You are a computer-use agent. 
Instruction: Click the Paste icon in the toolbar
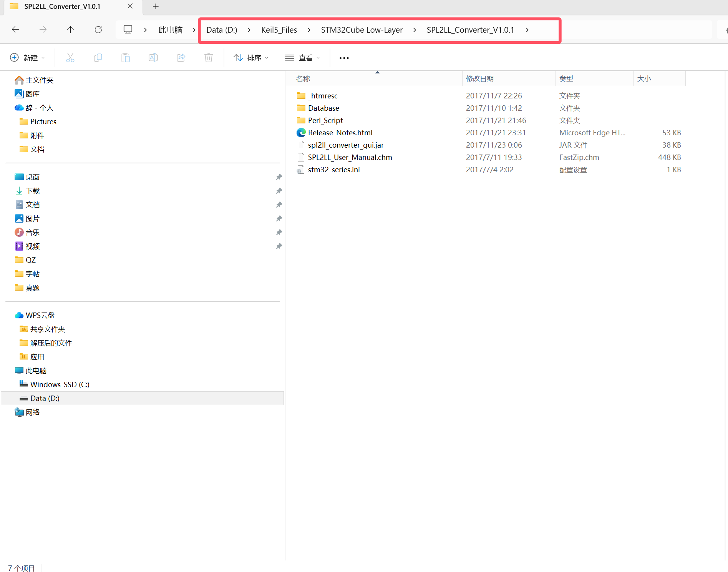click(126, 57)
